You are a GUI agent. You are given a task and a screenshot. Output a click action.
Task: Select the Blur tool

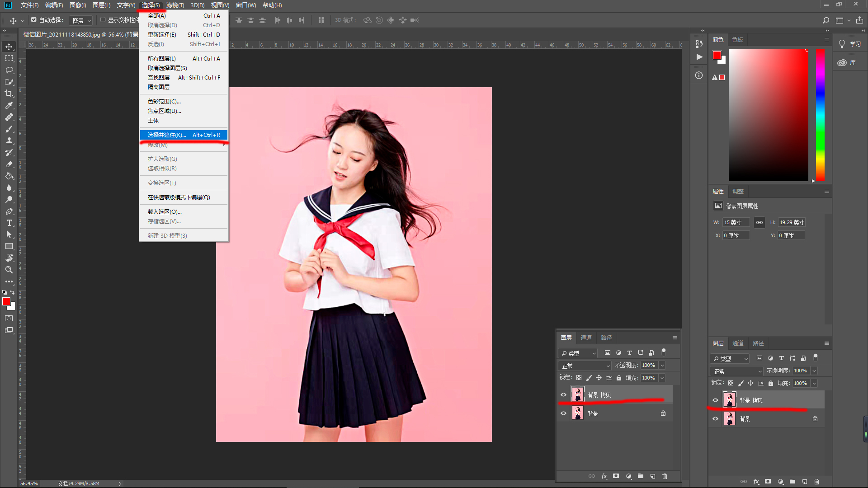pos(9,188)
